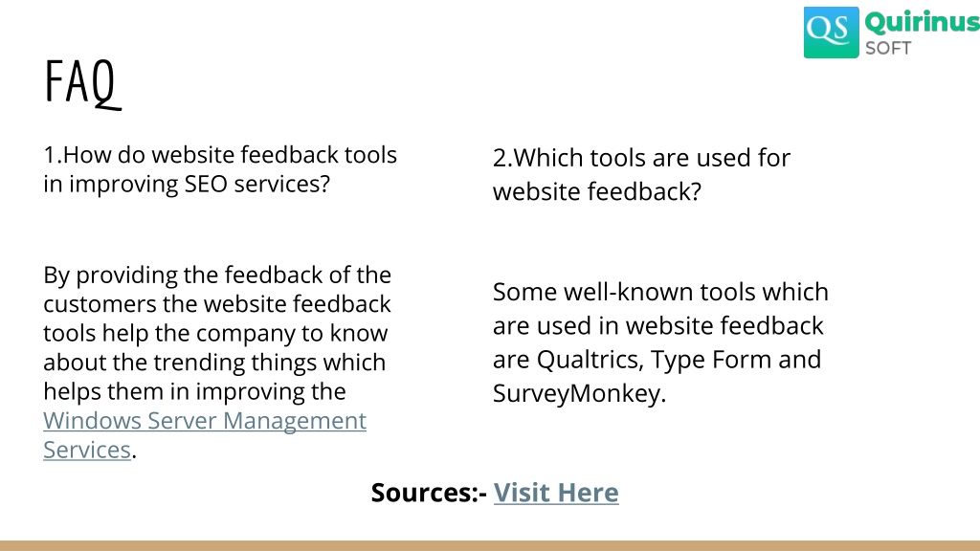The height and width of the screenshot is (551, 980).
Task: Open the Windows Server Management link
Action: (205, 421)
